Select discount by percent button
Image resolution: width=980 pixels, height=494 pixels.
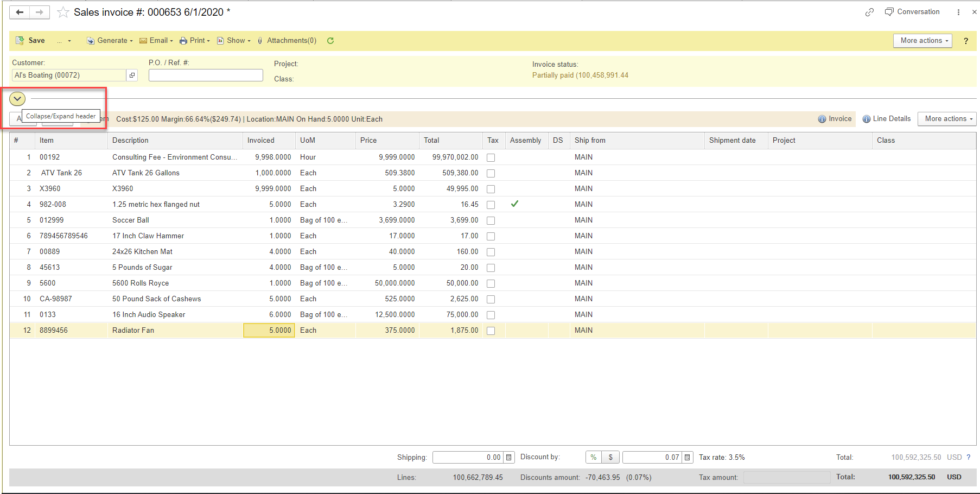pos(594,458)
